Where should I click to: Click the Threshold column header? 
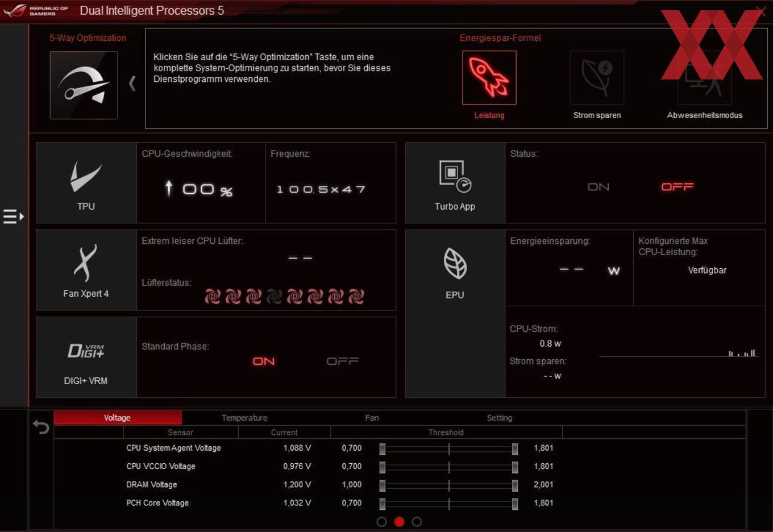pyautogui.click(x=446, y=433)
